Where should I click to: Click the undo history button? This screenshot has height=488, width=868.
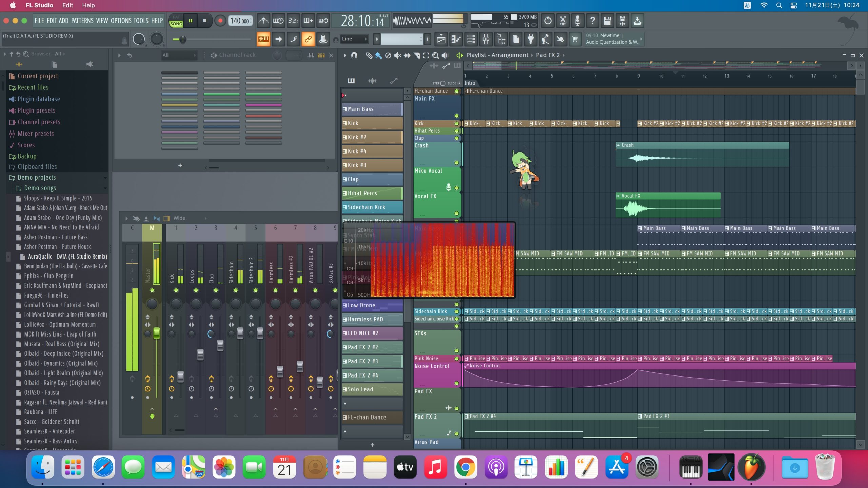point(548,21)
